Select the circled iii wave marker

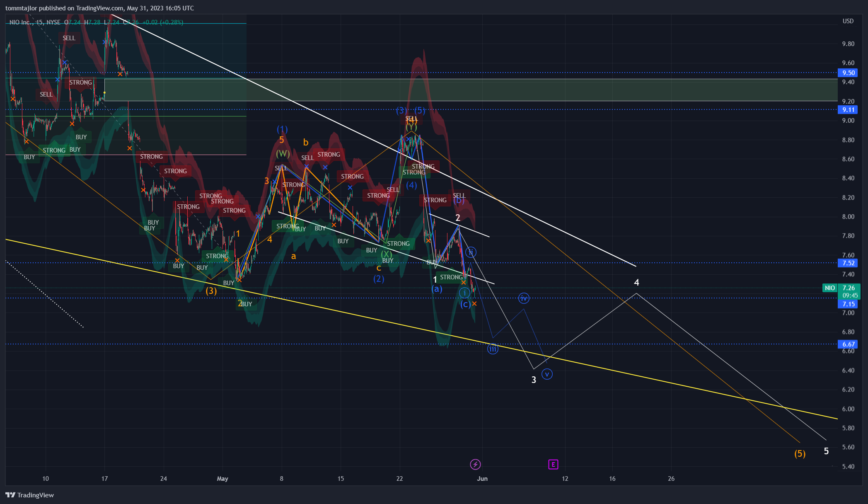point(493,349)
